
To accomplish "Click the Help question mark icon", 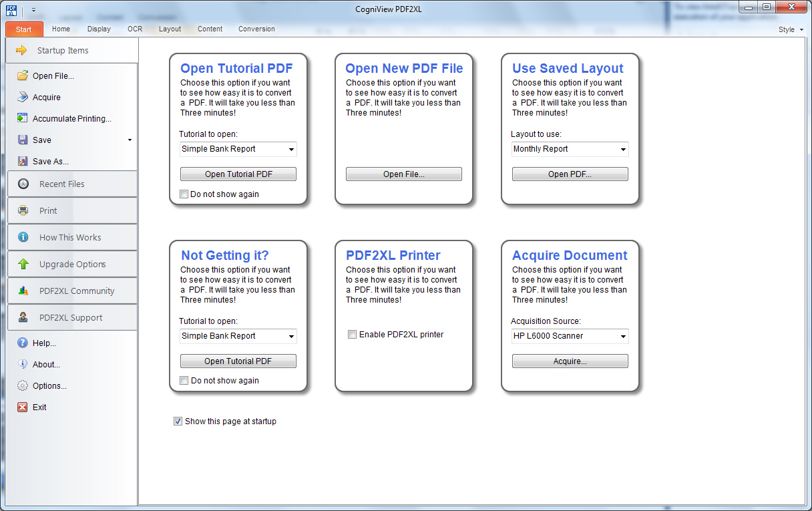I will (23, 343).
